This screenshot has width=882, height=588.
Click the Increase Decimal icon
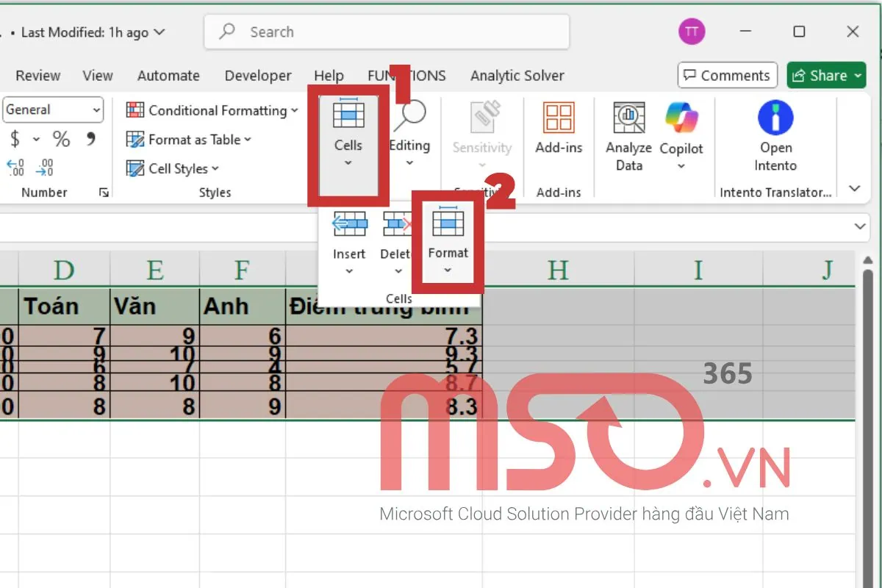tap(15, 168)
